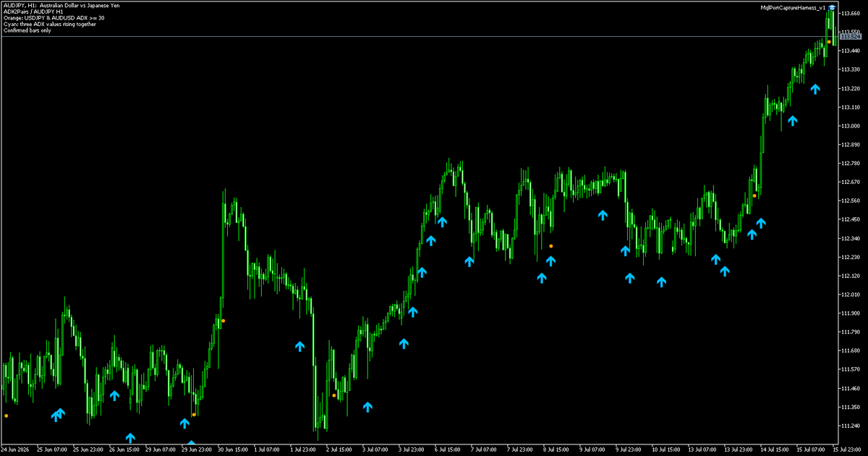868x456 pixels.
Task: Select the orange dot beside the latest candle
Action: click(x=829, y=42)
